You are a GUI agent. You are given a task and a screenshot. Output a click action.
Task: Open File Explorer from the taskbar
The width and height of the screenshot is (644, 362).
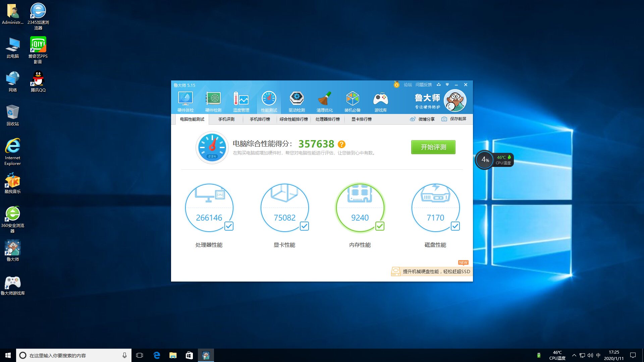(x=173, y=355)
